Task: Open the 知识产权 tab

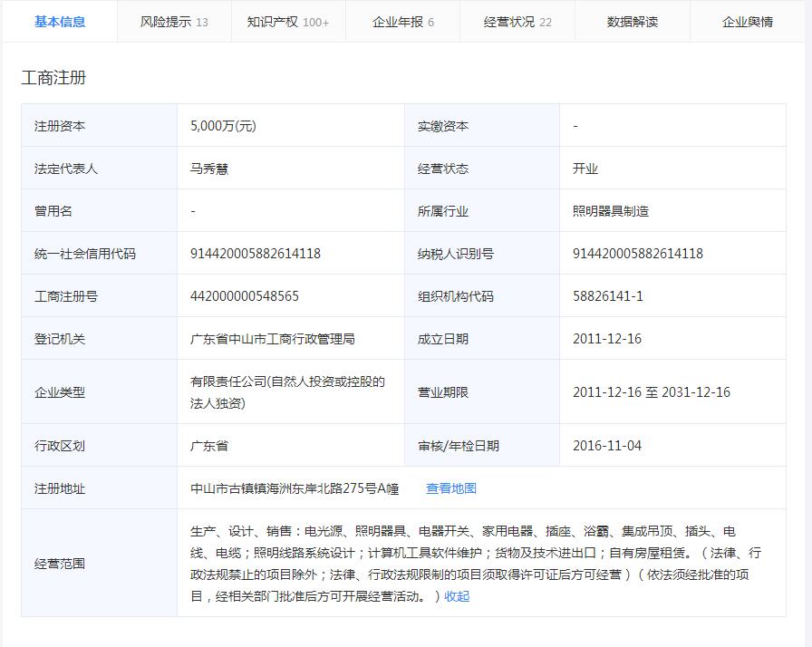Action: pos(288,22)
